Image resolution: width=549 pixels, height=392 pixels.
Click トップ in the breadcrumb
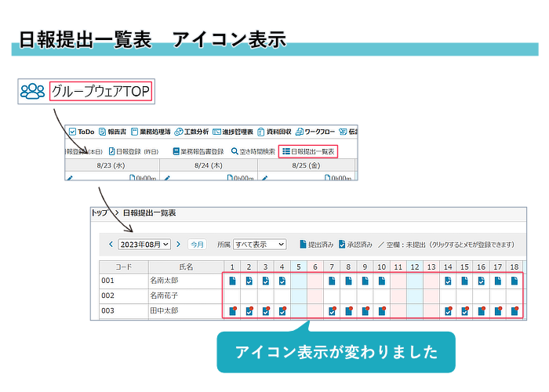[99, 212]
